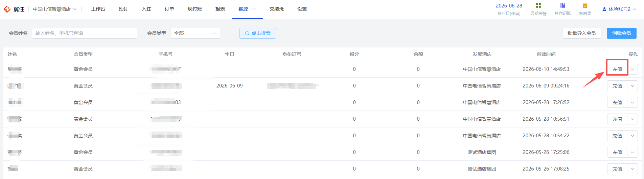Click the 会员类型 column header
This screenshot has width=644, height=179.
point(83,54)
